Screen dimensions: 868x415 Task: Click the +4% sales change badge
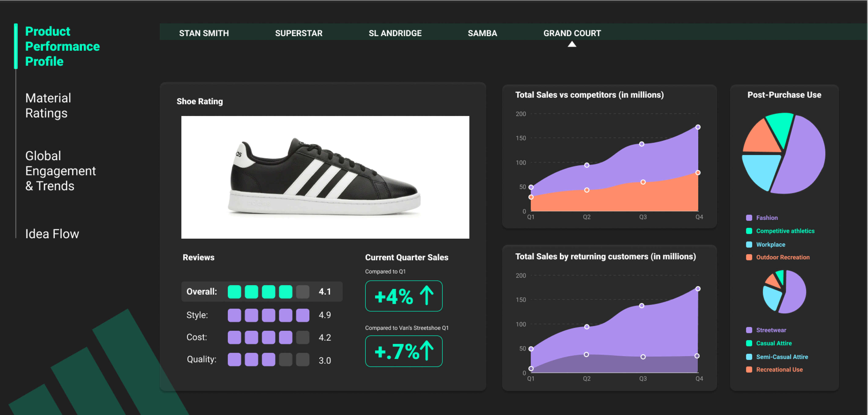coord(403,296)
